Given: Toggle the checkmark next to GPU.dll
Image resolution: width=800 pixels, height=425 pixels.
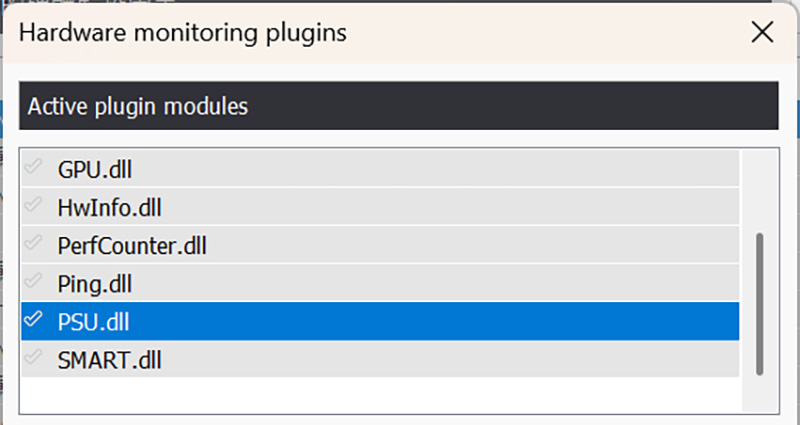Looking at the screenshot, I should click(33, 166).
